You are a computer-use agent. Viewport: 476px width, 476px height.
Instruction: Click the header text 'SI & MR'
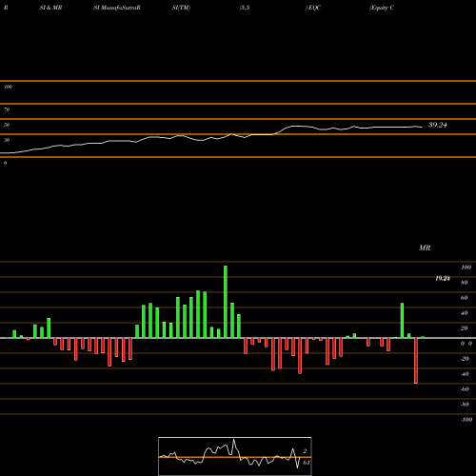pyautogui.click(x=50, y=8)
